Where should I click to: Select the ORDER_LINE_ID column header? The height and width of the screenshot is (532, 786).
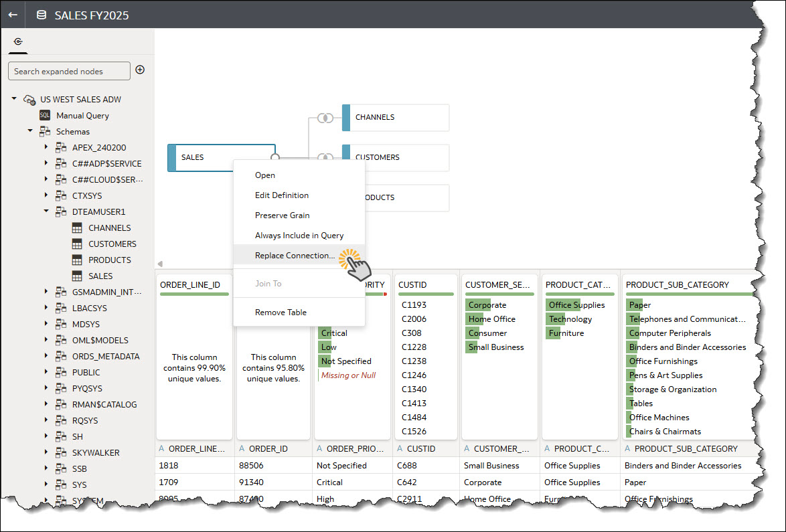point(190,285)
